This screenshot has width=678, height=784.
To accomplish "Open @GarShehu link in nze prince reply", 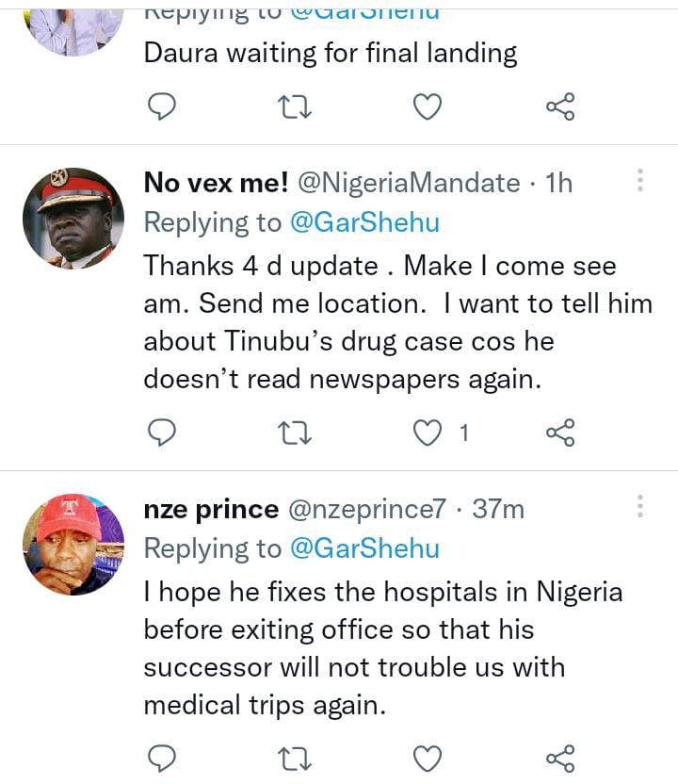I will coord(363,548).
